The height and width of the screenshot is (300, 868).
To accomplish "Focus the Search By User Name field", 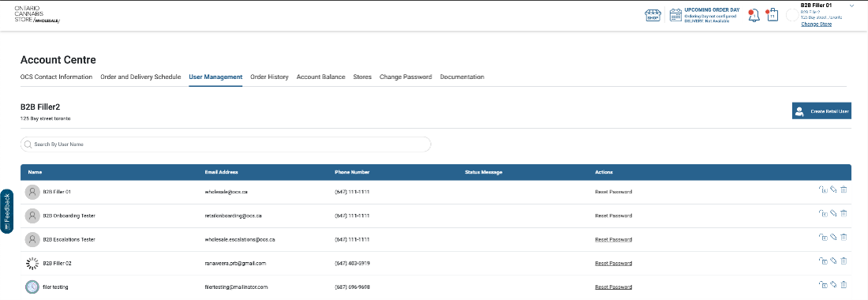I will (226, 144).
